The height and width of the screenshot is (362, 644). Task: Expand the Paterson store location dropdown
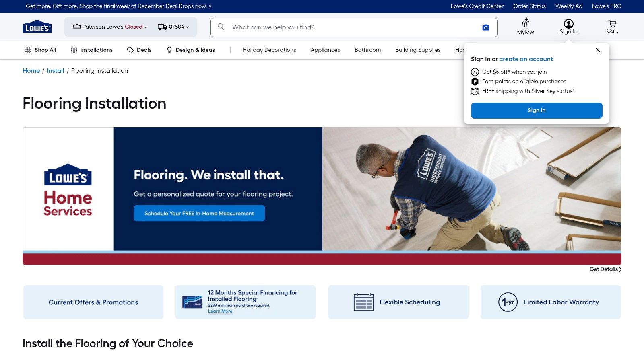click(145, 27)
